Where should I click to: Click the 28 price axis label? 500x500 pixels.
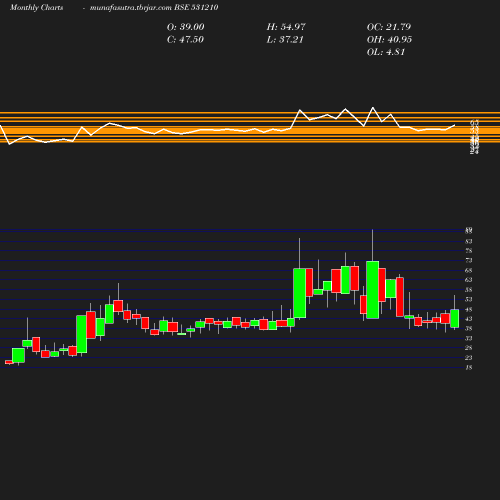pyautogui.click(x=469, y=348)
